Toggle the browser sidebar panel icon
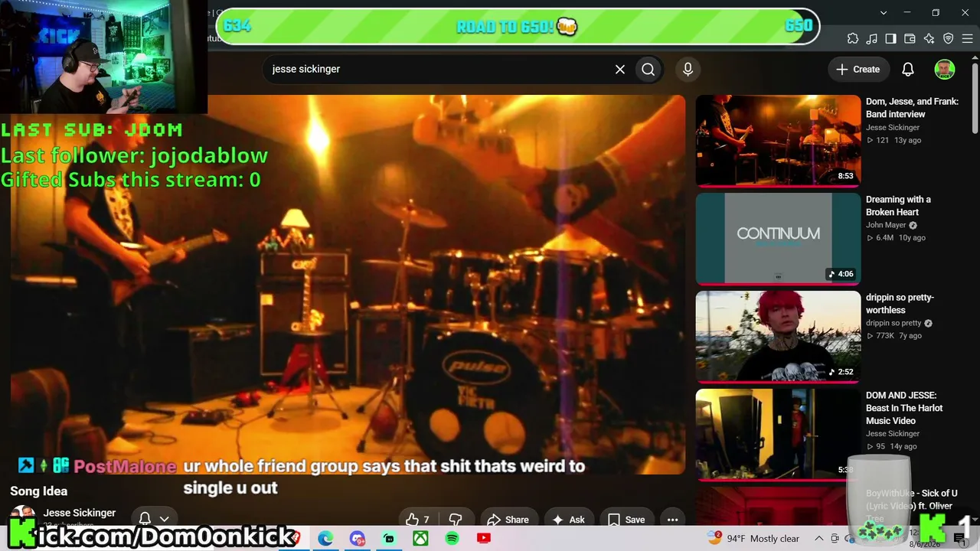Image resolution: width=980 pixels, height=551 pixels. [x=891, y=39]
